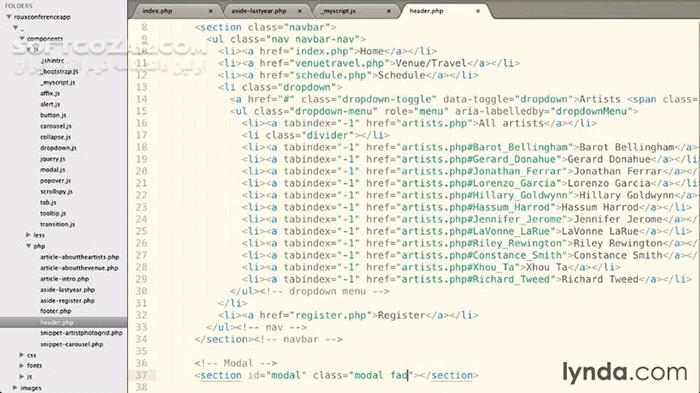The image size is (700, 393).
Task: Open dropdown.js file
Action: click(x=58, y=148)
